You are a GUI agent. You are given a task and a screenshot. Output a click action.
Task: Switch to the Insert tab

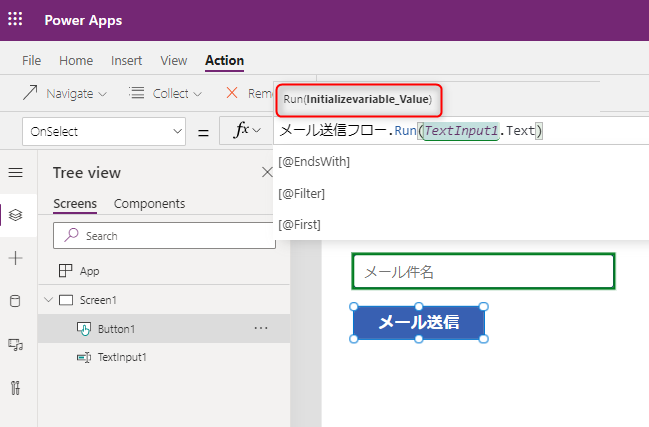click(126, 60)
